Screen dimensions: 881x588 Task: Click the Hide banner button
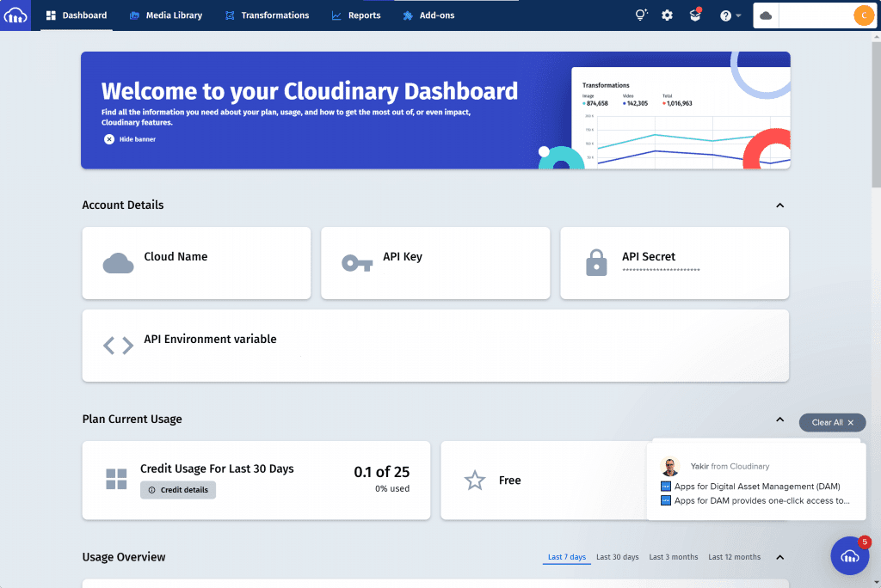coord(130,138)
